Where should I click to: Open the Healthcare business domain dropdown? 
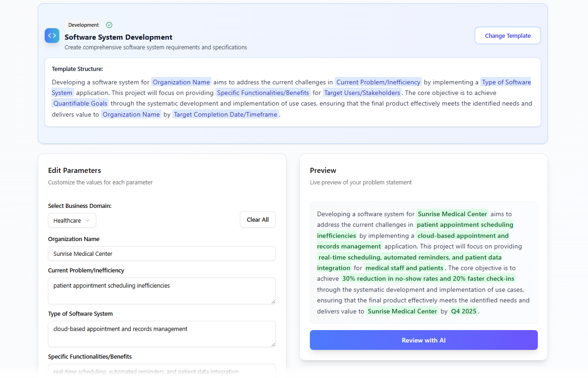pos(72,220)
